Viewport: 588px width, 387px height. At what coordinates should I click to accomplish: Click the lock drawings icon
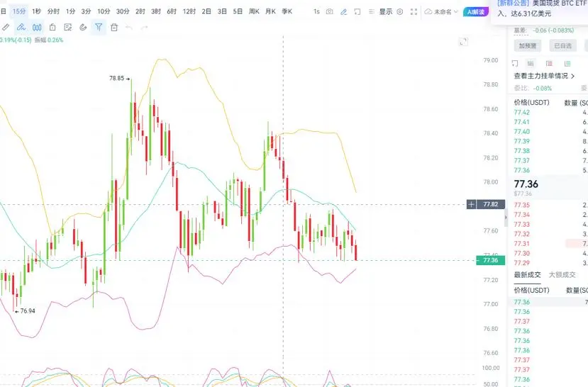tap(52, 27)
